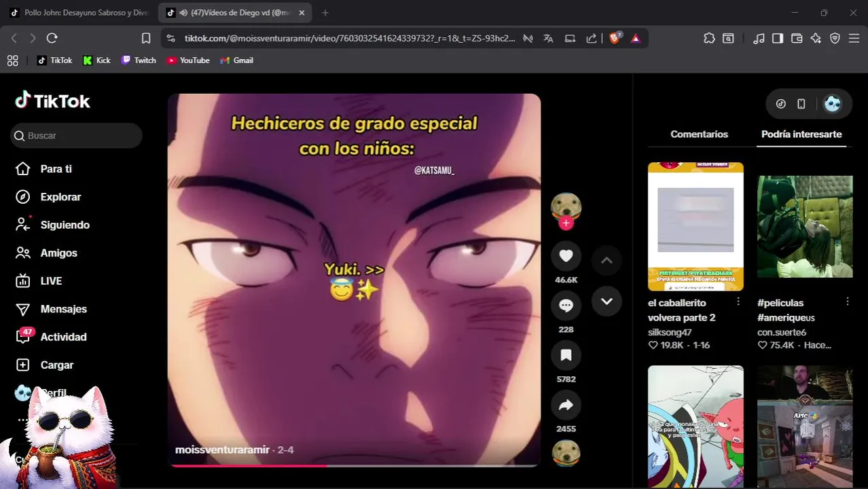Click the coin icon in the top-right pill
Viewport: 868px width, 489px height.
pos(781,104)
